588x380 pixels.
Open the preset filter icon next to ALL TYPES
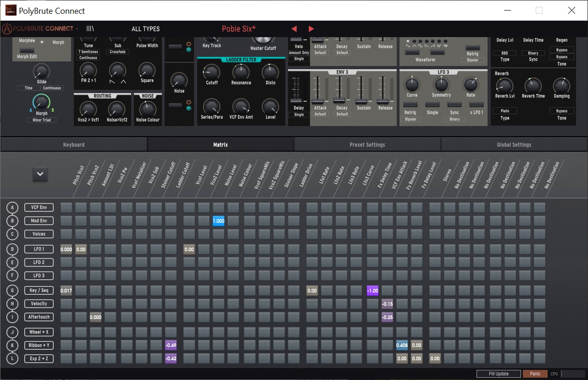(89, 28)
